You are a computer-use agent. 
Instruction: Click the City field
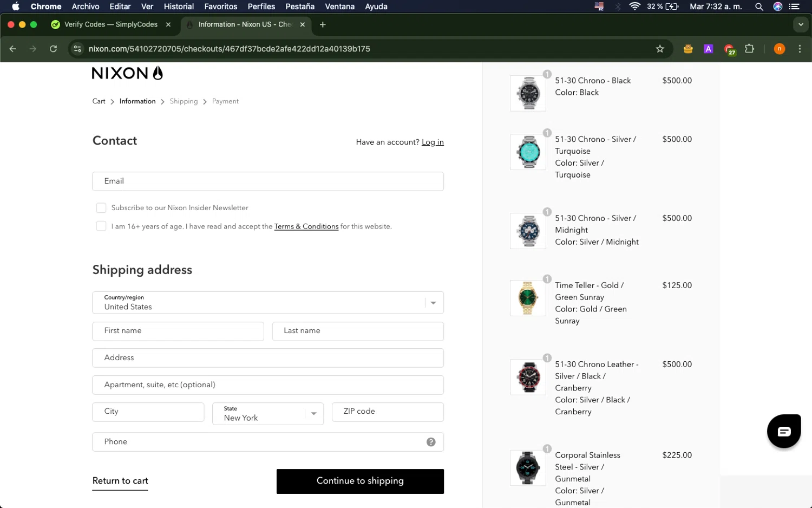[148, 412]
